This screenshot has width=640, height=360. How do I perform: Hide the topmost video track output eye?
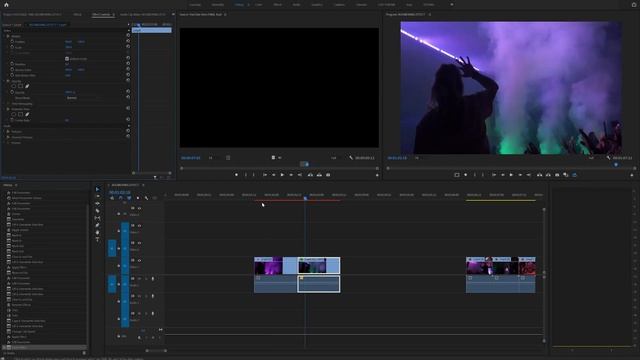coord(139,208)
